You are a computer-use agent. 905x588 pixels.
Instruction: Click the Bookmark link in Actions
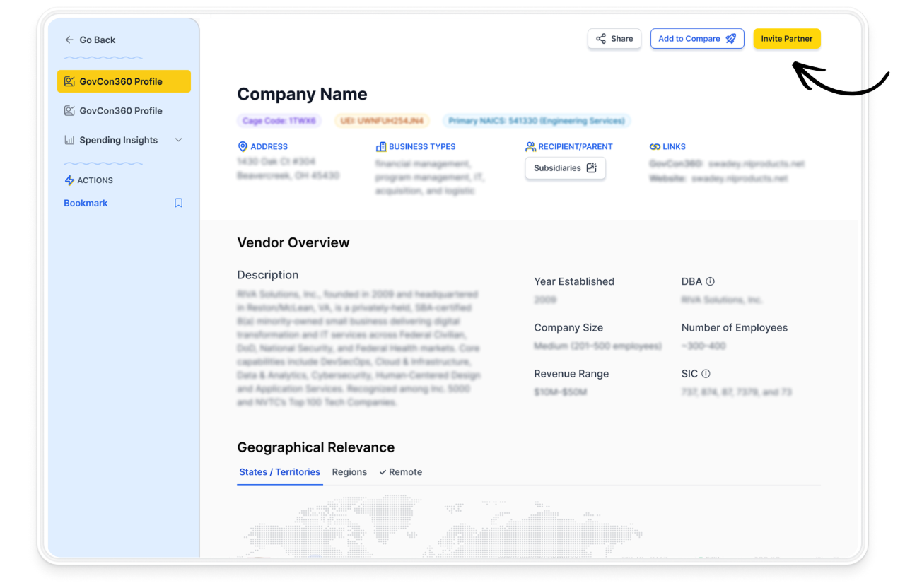click(86, 203)
